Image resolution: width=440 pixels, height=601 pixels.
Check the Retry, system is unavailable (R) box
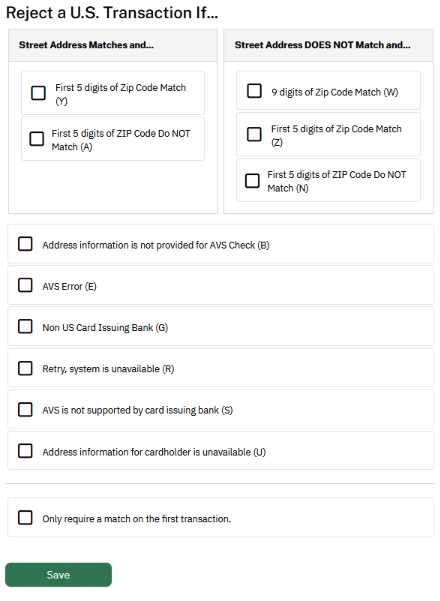point(25,368)
